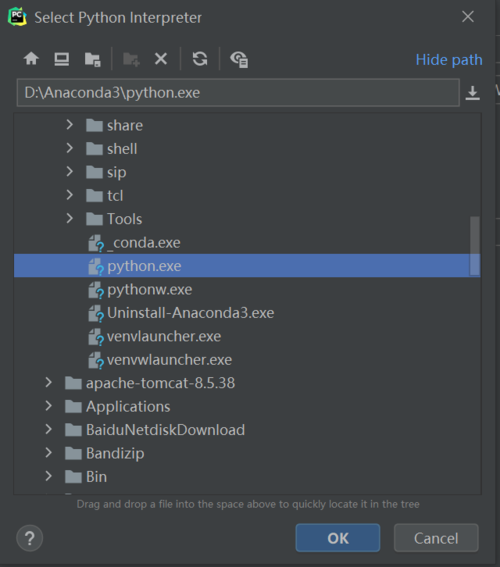Click the Hide path link
Screen dimensions: 500x567
click(x=449, y=60)
